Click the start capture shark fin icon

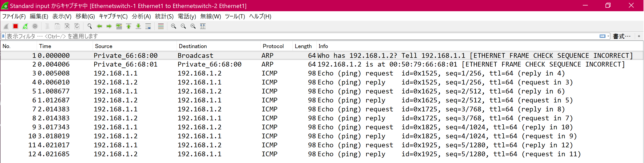click(6, 26)
